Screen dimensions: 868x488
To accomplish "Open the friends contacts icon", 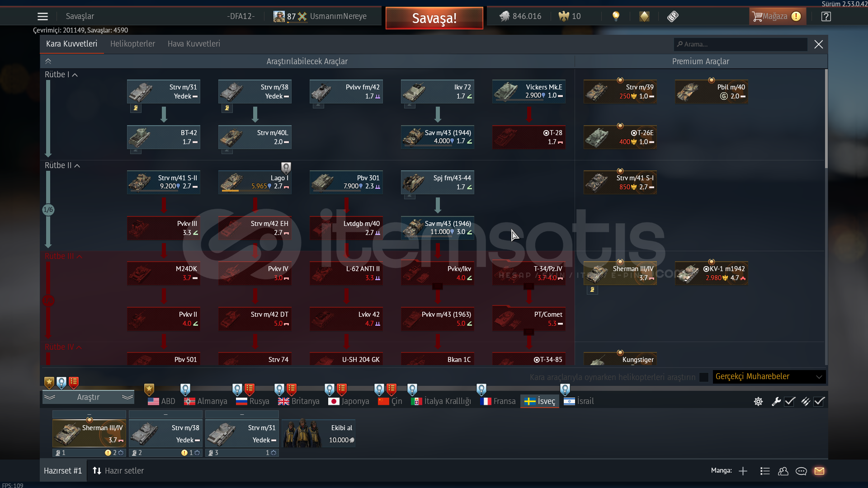I will point(783,471).
